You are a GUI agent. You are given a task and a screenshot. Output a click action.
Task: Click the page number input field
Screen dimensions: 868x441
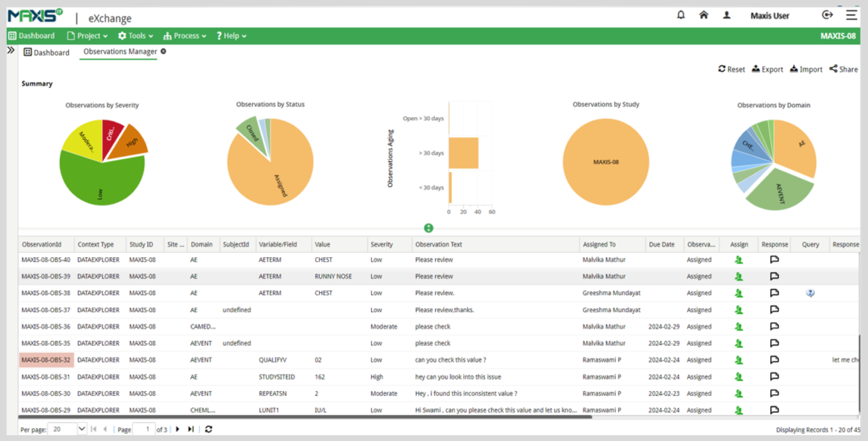click(x=144, y=429)
